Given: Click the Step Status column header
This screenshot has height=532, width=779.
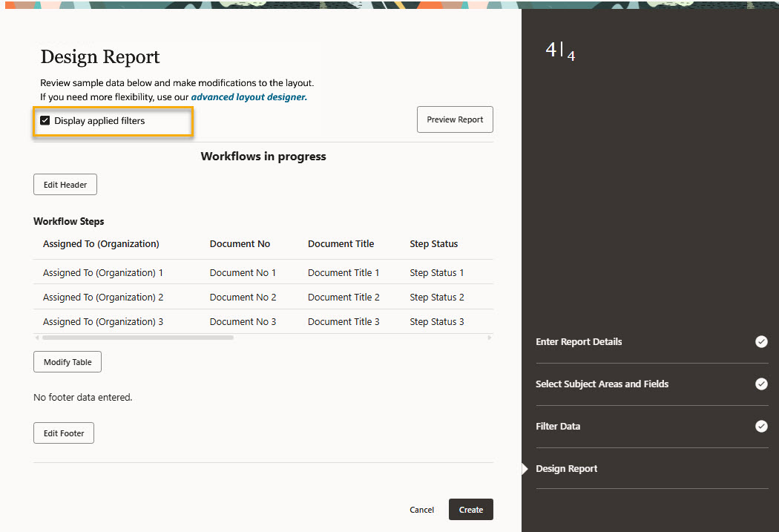Looking at the screenshot, I should pyautogui.click(x=433, y=244).
